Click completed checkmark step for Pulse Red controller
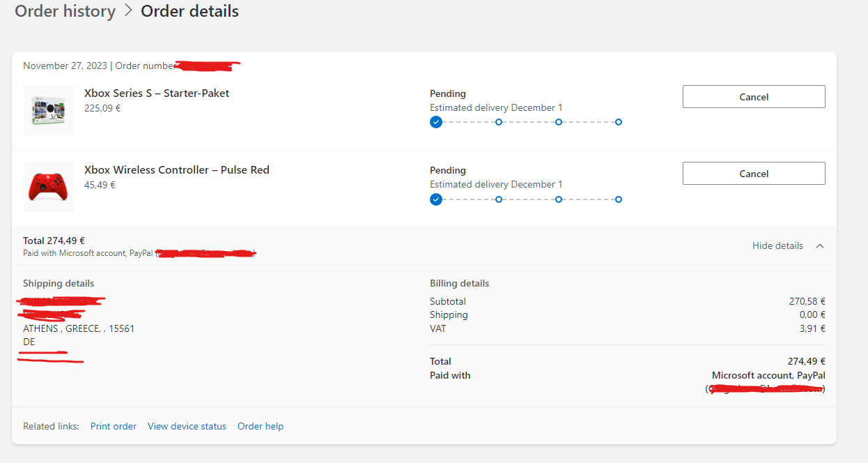Screen dimensions: 868x463 point(436,199)
